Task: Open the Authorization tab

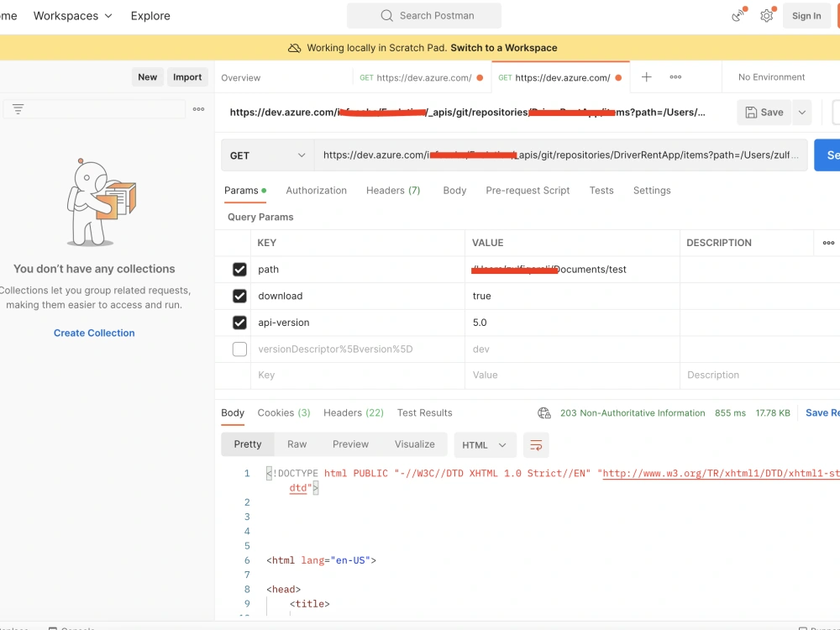Action: point(316,191)
